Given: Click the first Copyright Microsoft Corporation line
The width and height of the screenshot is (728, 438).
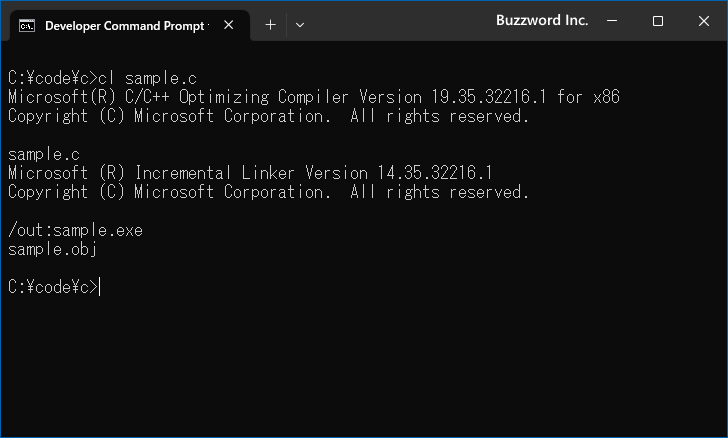Looking at the screenshot, I should pos(268,116).
